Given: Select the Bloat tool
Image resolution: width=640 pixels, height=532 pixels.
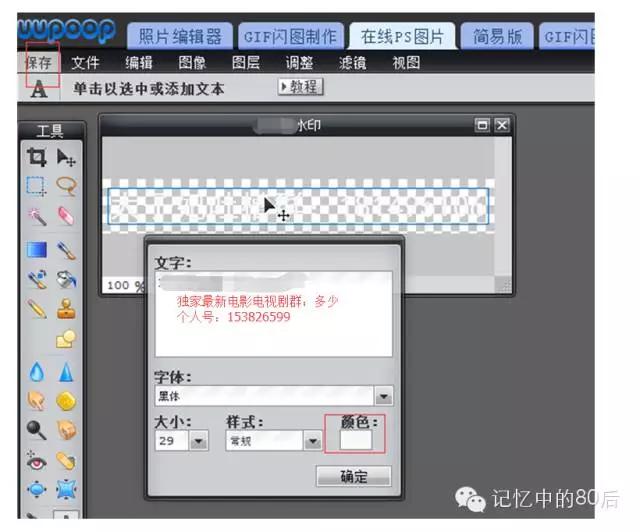Looking at the screenshot, I should click(37, 489).
